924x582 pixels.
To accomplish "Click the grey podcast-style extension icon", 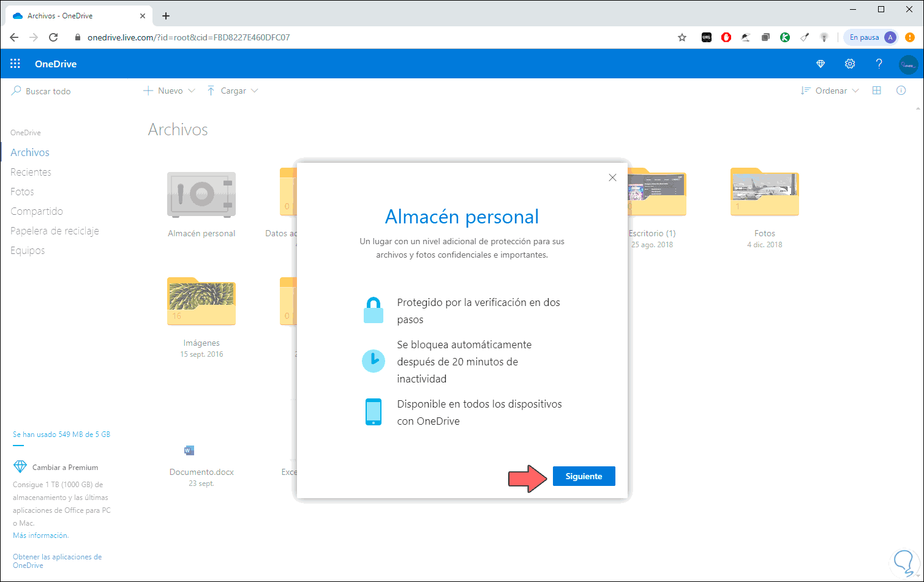I will [824, 37].
